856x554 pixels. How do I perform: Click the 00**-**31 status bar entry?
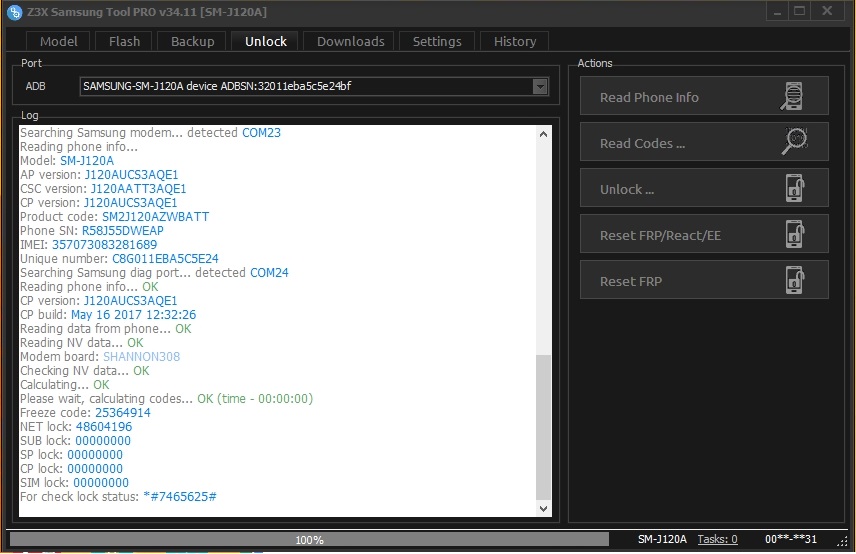790,539
